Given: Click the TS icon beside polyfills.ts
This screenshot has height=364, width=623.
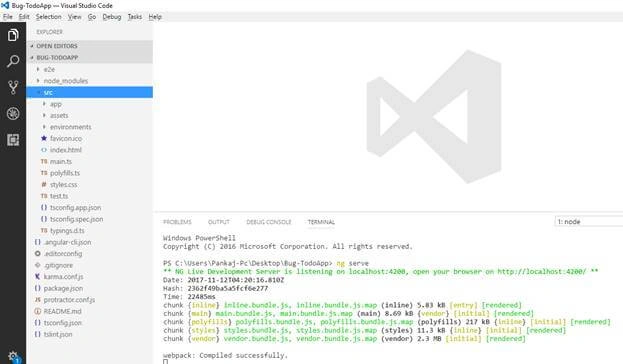Looking at the screenshot, I should click(44, 173).
